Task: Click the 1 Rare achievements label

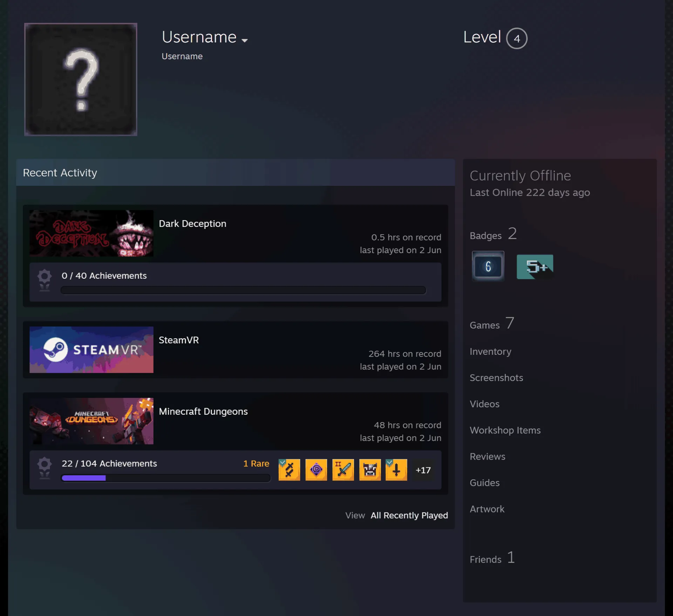Action: (x=256, y=463)
